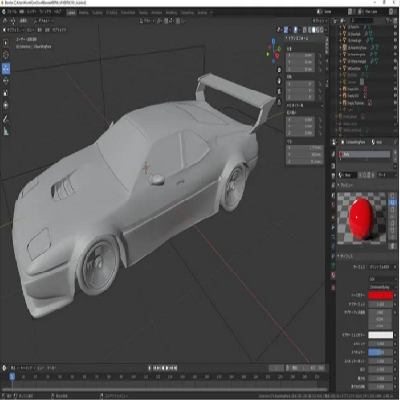Collapse the Surface panel section

pos(347,256)
